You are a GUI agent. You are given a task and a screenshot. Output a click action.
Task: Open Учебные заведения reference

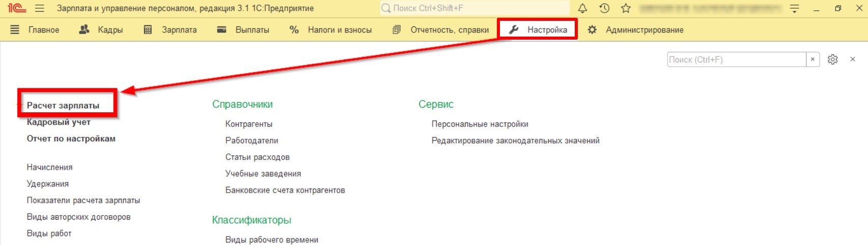[263, 174]
